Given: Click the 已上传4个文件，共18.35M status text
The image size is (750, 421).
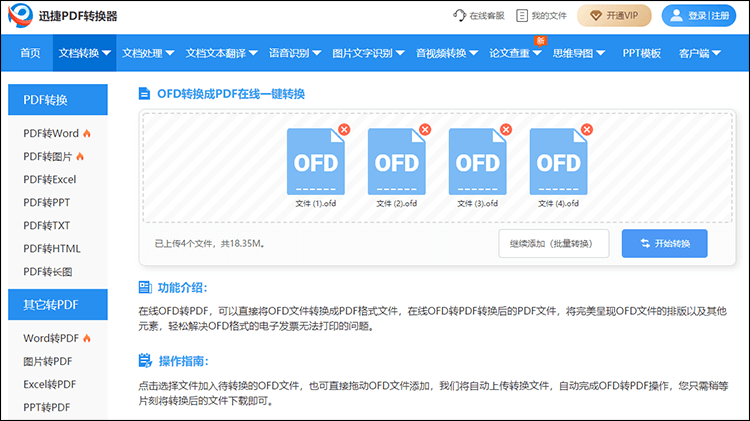Looking at the screenshot, I should click(210, 244).
